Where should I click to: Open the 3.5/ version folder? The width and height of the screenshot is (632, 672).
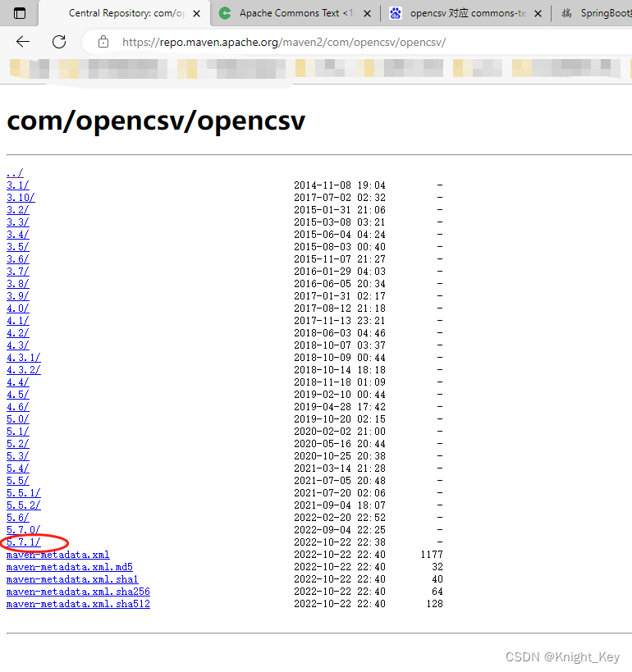click(17, 247)
